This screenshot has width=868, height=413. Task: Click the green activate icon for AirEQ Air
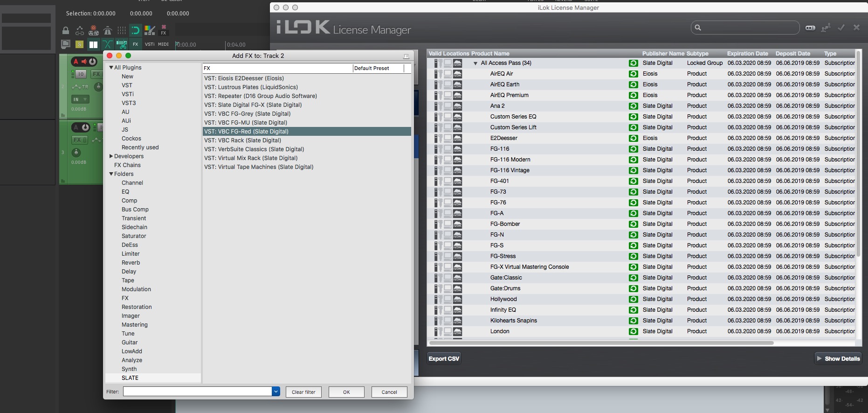pos(633,74)
